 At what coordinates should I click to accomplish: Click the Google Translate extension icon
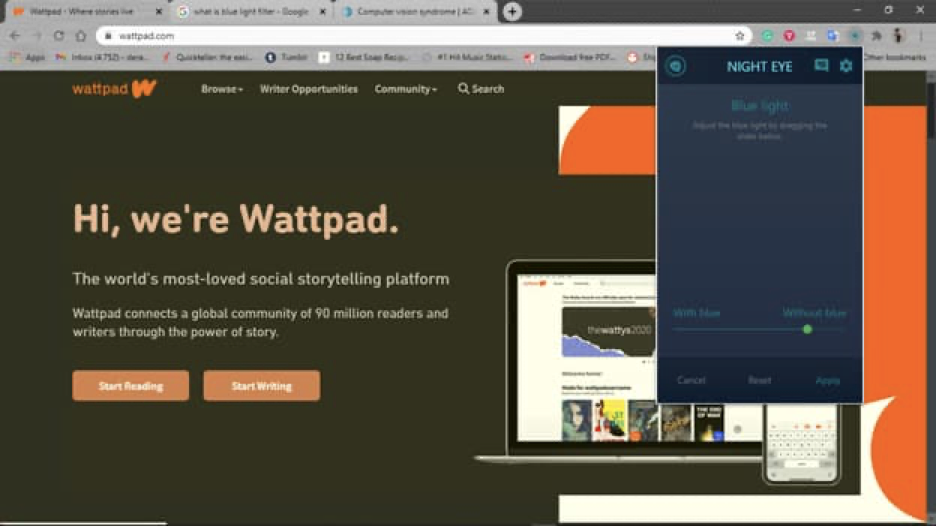(x=833, y=36)
